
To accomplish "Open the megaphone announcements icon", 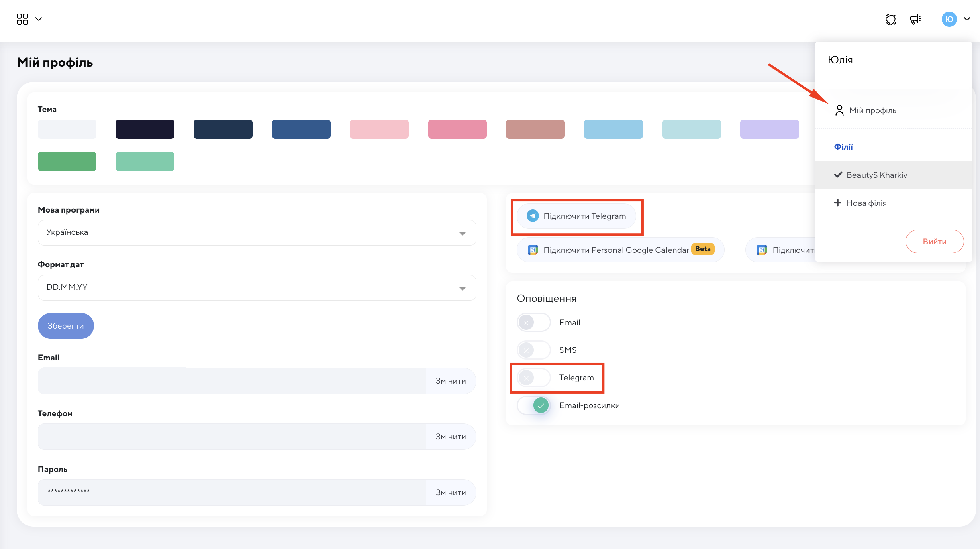I will (915, 19).
